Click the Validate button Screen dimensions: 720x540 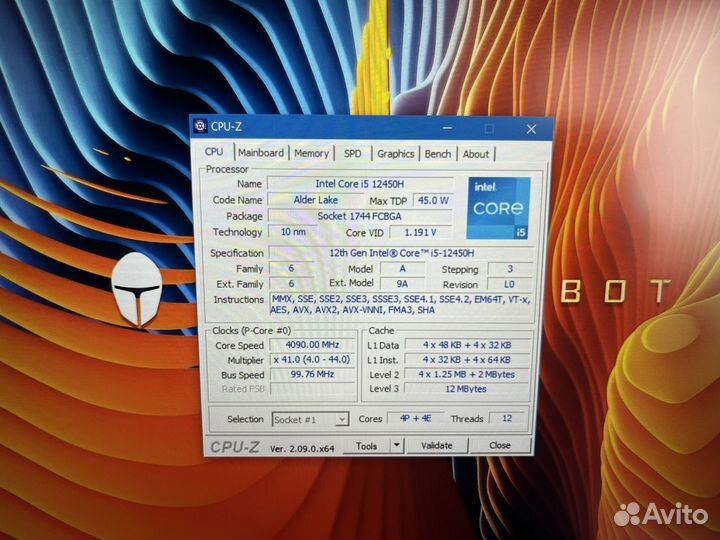(437, 445)
